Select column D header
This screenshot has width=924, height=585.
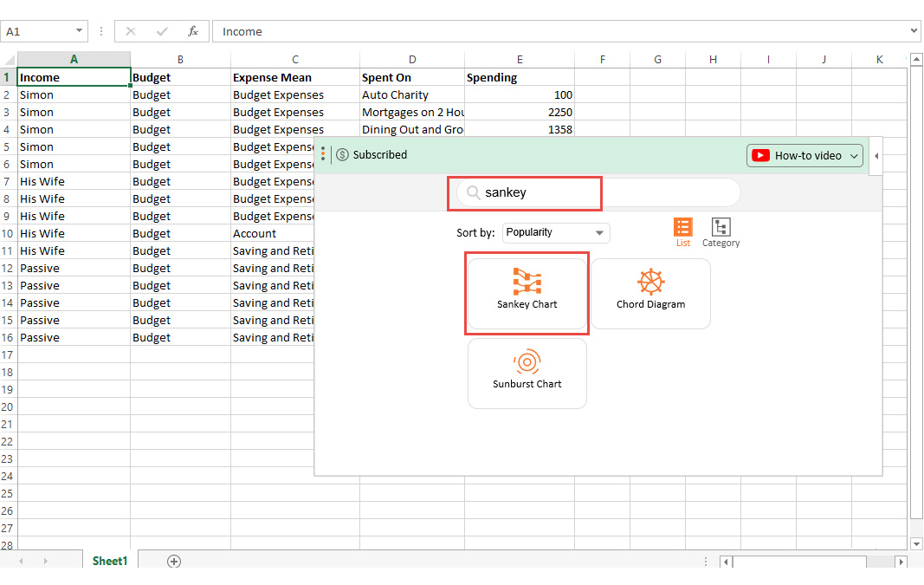coord(412,59)
